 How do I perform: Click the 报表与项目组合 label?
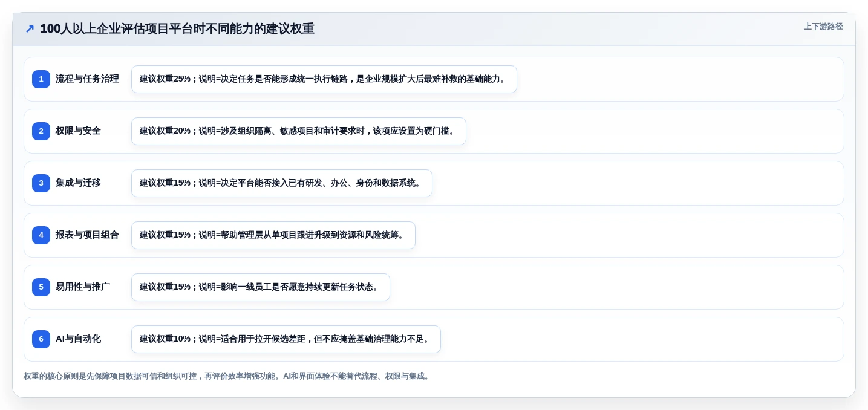87,235
